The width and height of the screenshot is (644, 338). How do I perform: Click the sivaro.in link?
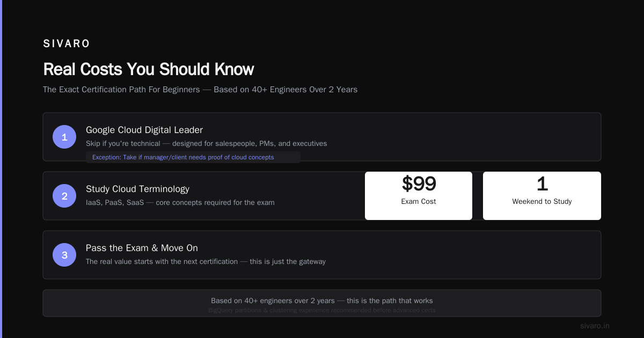coord(595,326)
